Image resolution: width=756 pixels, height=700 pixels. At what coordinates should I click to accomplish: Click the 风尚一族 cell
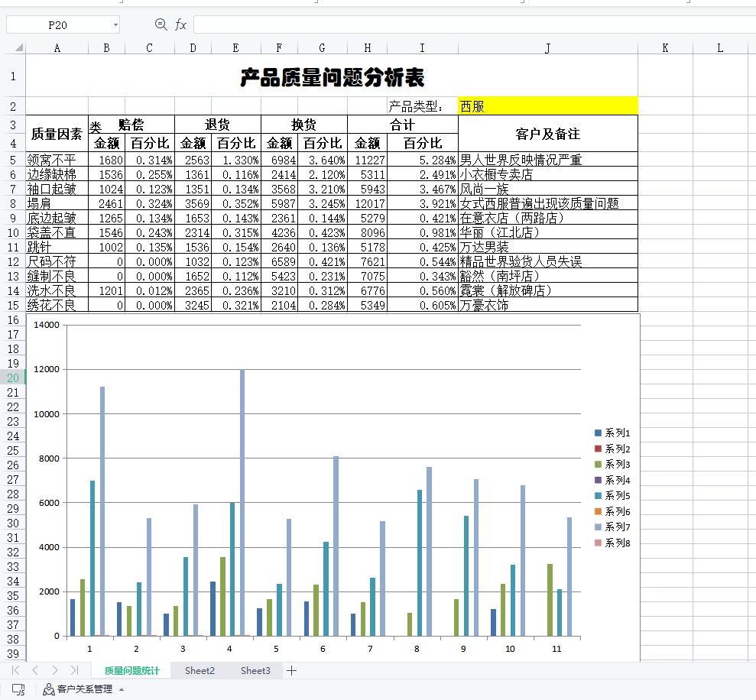[x=548, y=189]
